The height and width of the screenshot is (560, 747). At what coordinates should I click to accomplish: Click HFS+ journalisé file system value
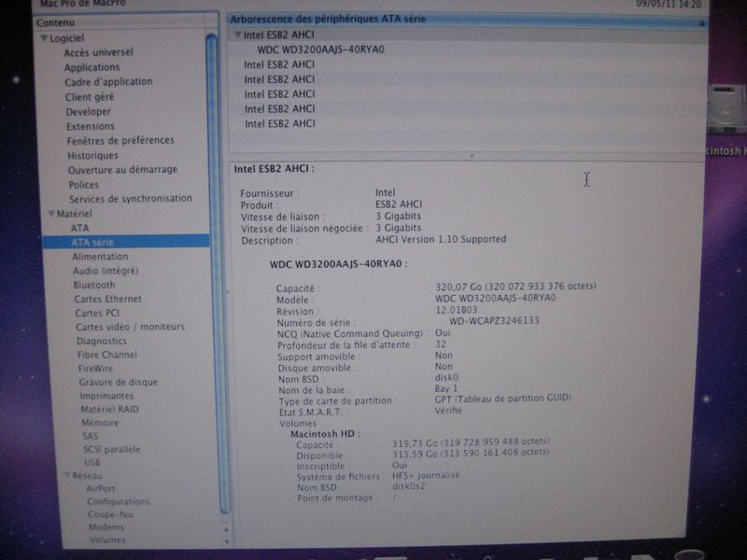click(x=426, y=476)
